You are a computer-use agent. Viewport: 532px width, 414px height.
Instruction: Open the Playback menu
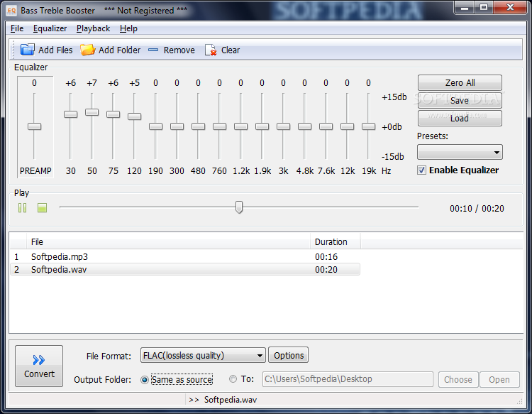[x=93, y=28]
